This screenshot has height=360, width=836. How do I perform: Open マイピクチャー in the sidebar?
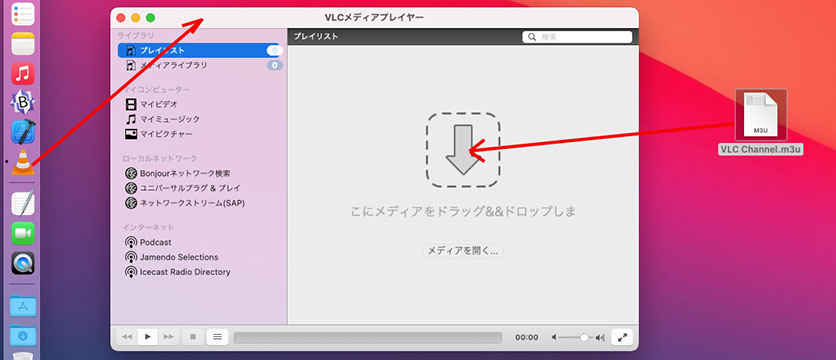(x=159, y=134)
